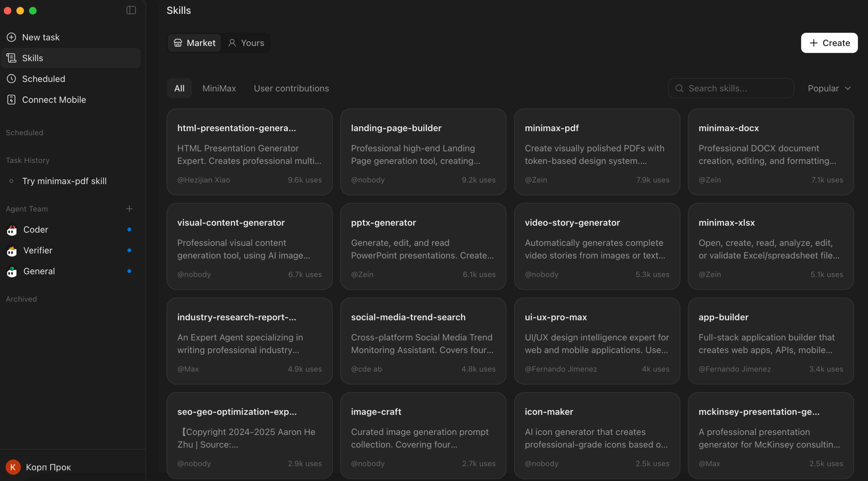Open the General agent
This screenshot has height=481, width=868.
pos(71,271)
